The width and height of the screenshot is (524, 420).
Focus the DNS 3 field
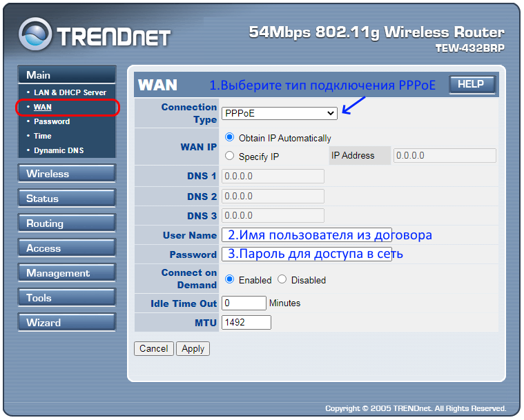point(273,215)
